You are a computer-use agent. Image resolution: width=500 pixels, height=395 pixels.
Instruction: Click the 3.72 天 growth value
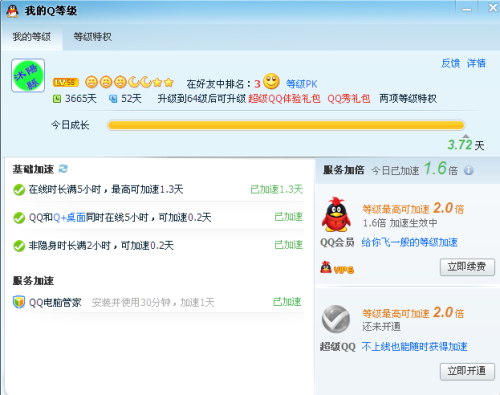click(x=466, y=145)
